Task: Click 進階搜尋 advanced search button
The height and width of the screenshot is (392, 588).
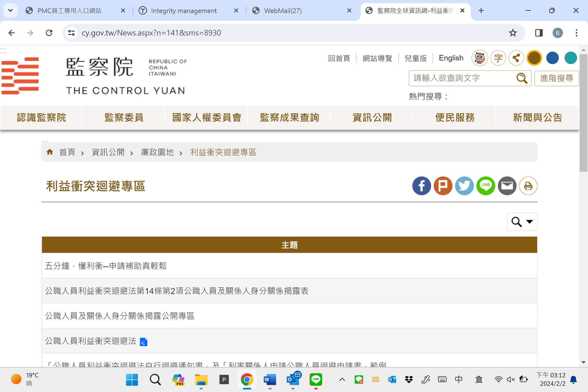Action: (556, 78)
